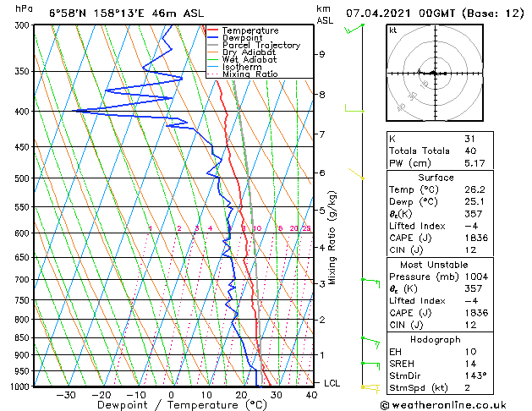Viewport: 532px width, 411px height.
Task: Click the Surface section heading
Action: coord(436,178)
